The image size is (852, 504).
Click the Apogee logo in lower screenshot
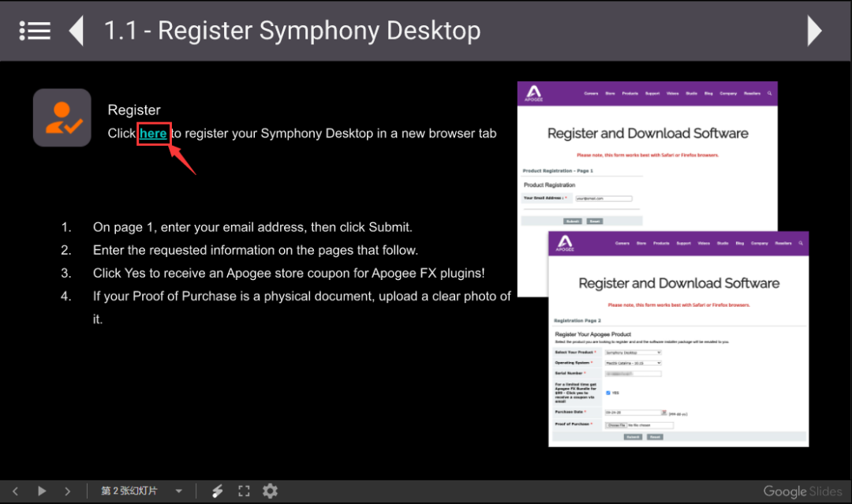[565, 243]
